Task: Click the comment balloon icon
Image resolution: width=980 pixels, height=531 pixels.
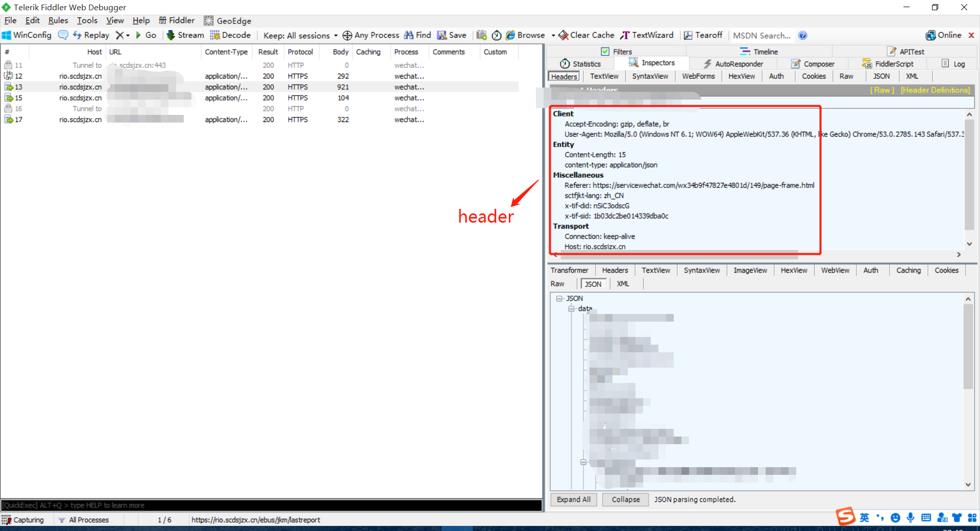Action: pyautogui.click(x=63, y=35)
